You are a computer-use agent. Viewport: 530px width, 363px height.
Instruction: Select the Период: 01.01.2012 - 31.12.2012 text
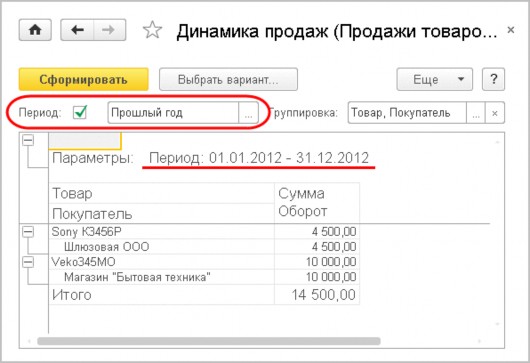pyautogui.click(x=259, y=158)
